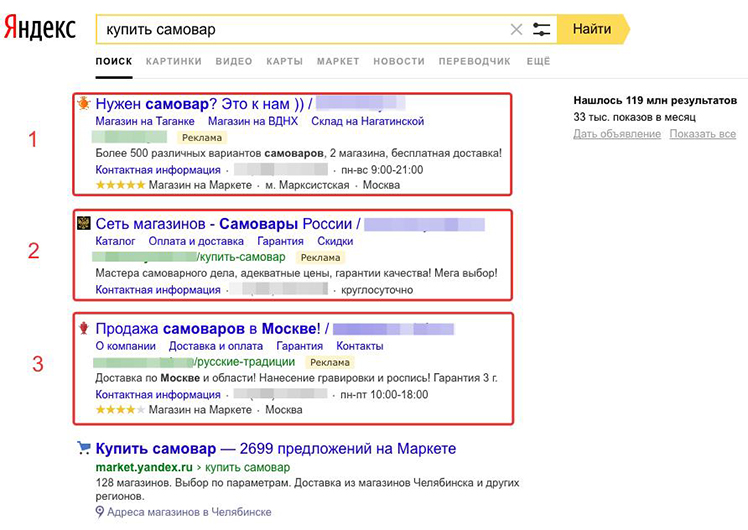The width and height of the screenshot is (748, 530).
Task: Open search settings sliders icon
Action: [541, 30]
